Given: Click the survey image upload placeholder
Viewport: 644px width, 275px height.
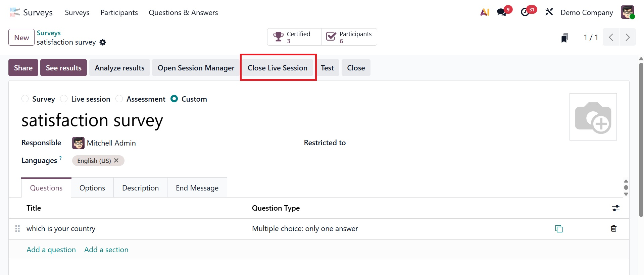Looking at the screenshot, I should (593, 117).
